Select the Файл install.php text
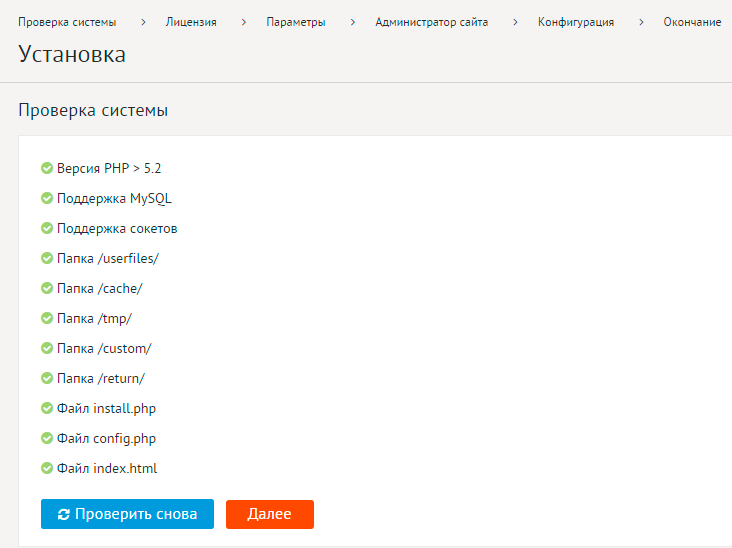The width and height of the screenshot is (732, 548). pyautogui.click(x=106, y=408)
